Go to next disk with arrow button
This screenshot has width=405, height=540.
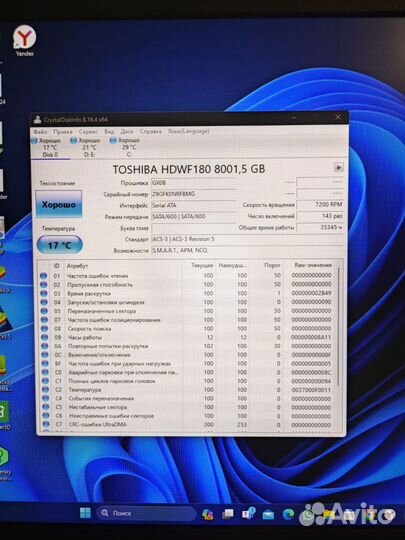pos(339,168)
